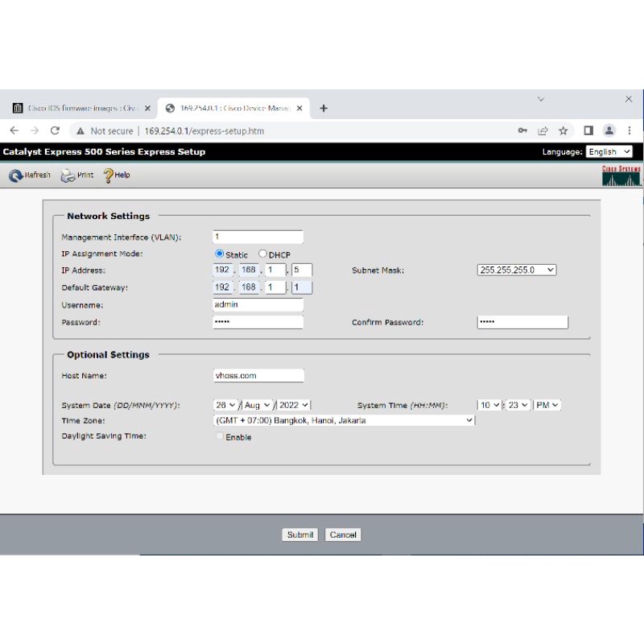Image resolution: width=644 pixels, height=644 pixels.
Task: Click the Password input field
Action: pyautogui.click(x=258, y=322)
